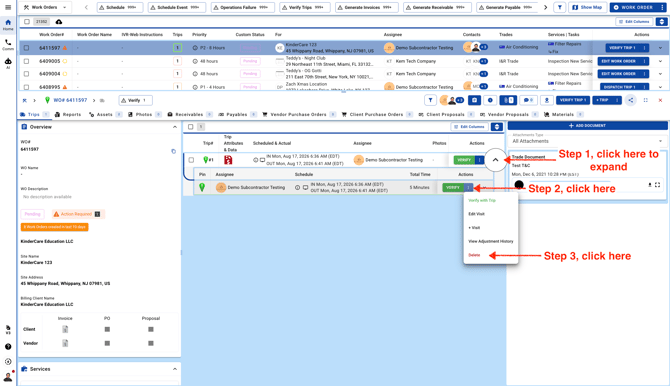This screenshot has height=386, width=670.
Task: Check work order 6408995 row
Action: (x=26, y=87)
